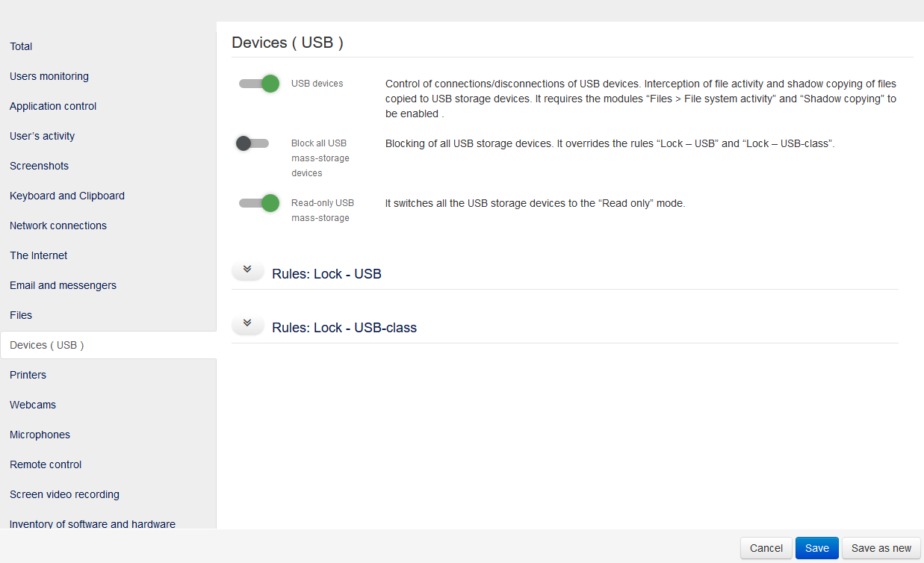
Task: Toggle Block all USB mass-storage devices
Action: [252, 143]
